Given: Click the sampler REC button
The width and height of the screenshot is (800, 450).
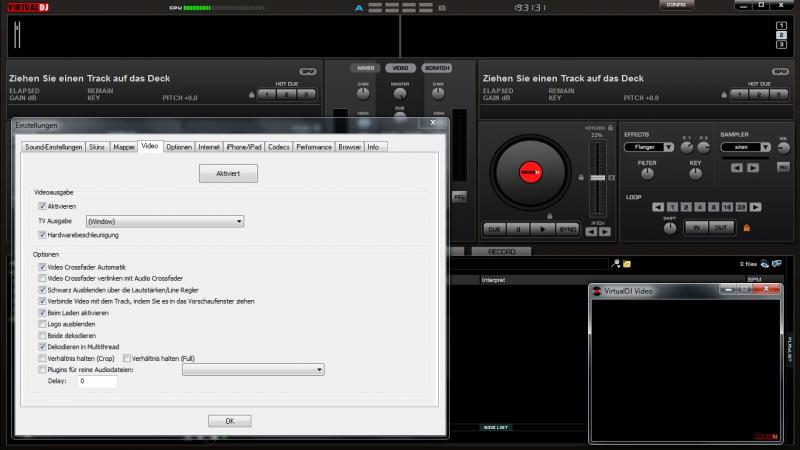Looking at the screenshot, I should pyautogui.click(x=783, y=166).
